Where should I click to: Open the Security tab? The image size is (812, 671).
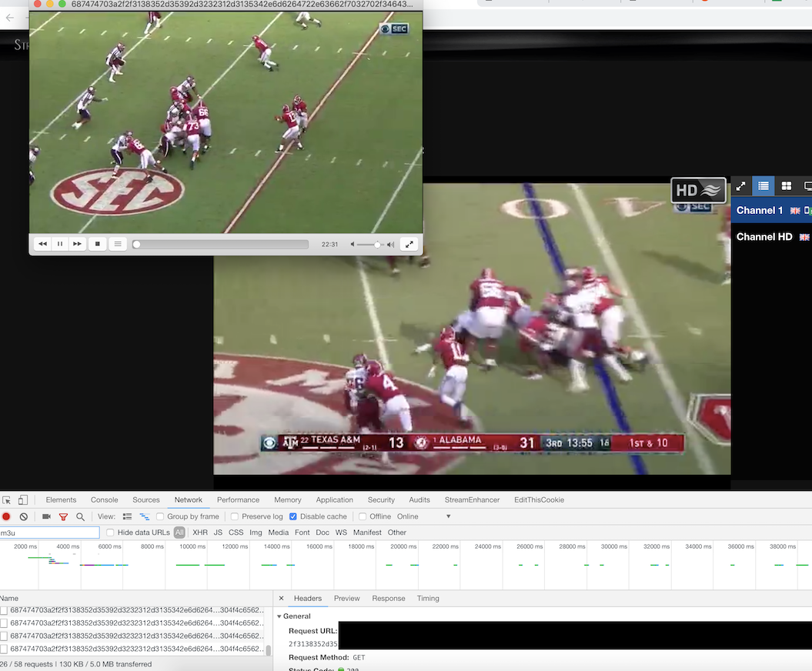(x=381, y=500)
